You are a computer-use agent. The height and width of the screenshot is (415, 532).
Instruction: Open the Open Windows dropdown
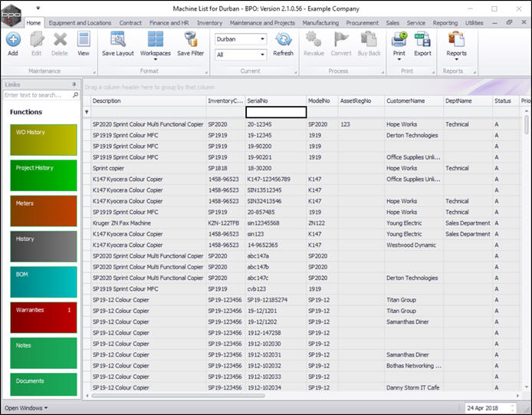(26, 408)
